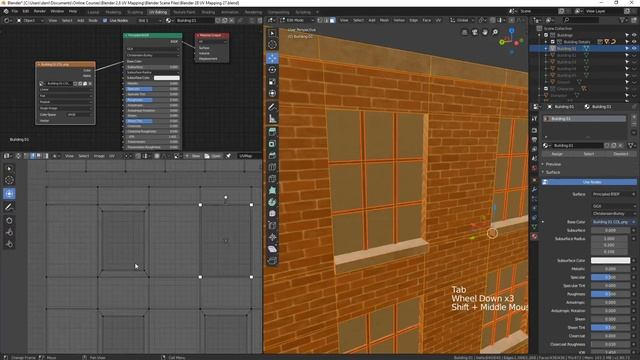Open the Modifier properties wrench tab
Screen dimensions: 640x360
pyautogui.click(x=534, y=190)
